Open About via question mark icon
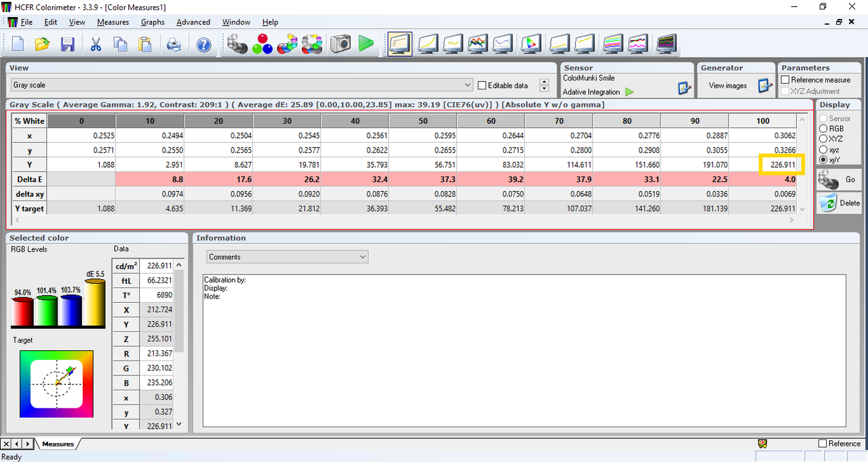This screenshot has height=462, width=868. coord(203,45)
